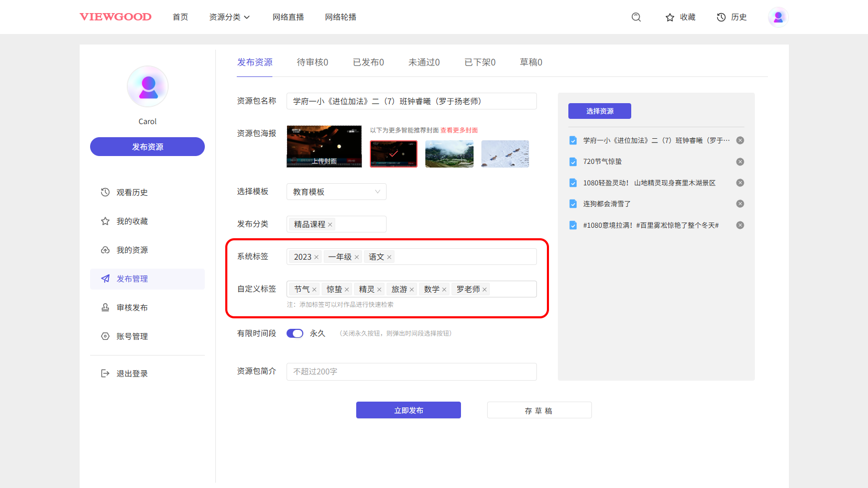Click 上传封面 on main poster

(324, 161)
